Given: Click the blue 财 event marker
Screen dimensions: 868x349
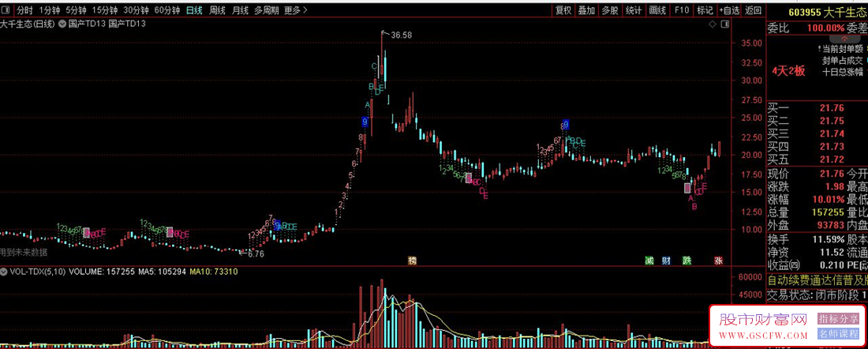Looking at the screenshot, I should tap(666, 261).
